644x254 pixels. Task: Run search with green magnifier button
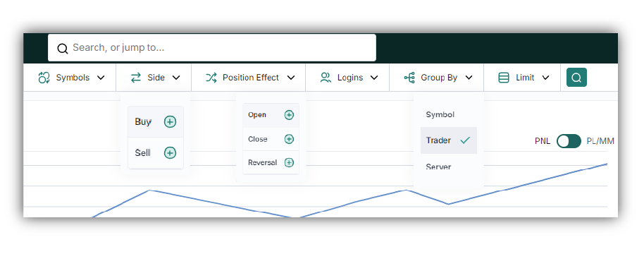click(x=576, y=78)
